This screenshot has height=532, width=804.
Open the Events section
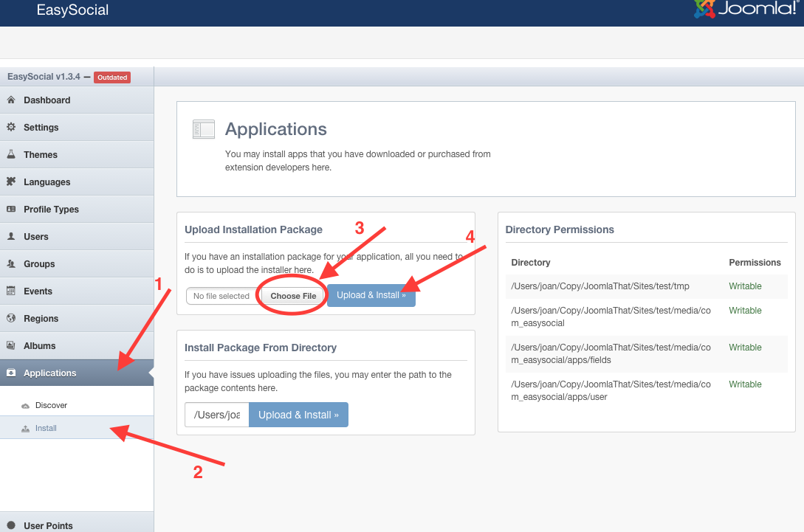[77, 291]
